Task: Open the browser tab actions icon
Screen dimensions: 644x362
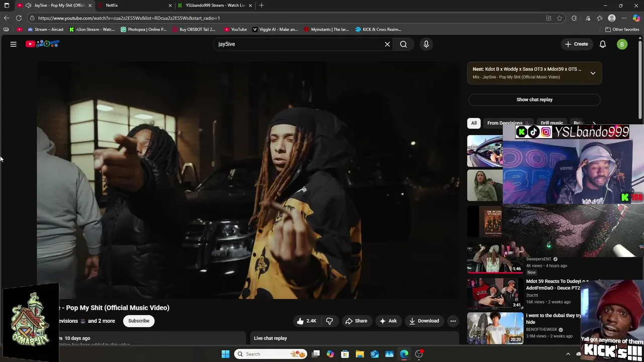Action: tap(7, 5)
